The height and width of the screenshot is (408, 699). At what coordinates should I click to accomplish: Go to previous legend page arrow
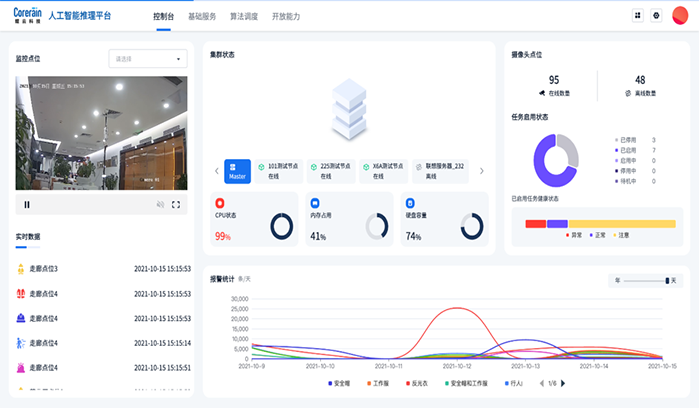coord(542,383)
